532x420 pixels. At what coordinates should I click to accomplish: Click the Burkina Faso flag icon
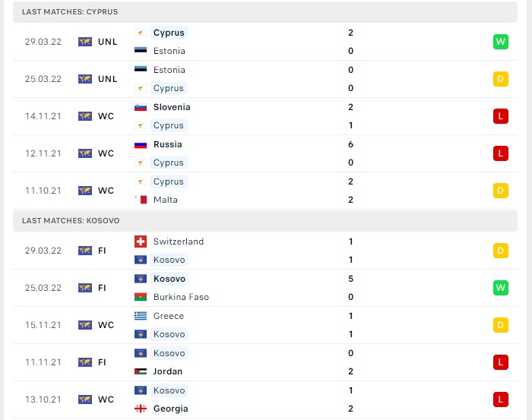(141, 297)
